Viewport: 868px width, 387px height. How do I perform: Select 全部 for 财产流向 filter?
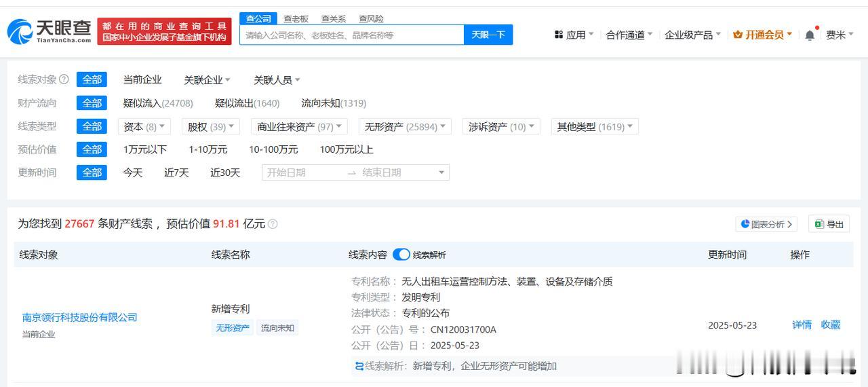point(92,103)
